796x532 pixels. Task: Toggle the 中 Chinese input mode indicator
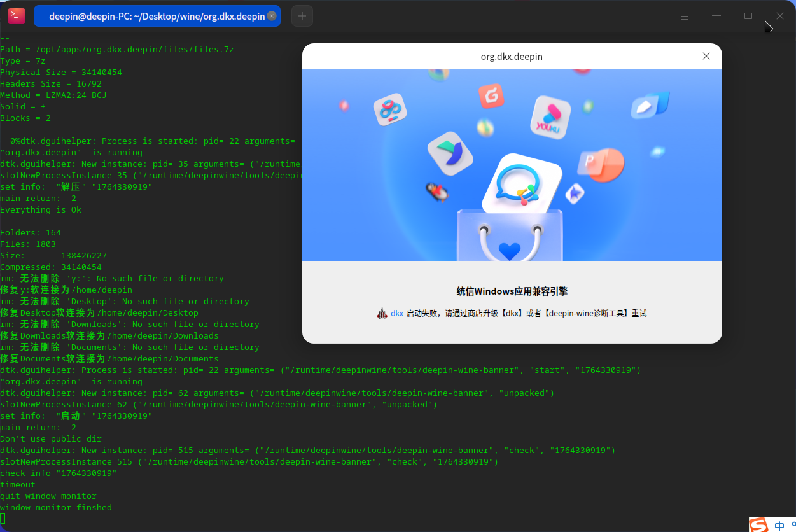pyautogui.click(x=779, y=526)
